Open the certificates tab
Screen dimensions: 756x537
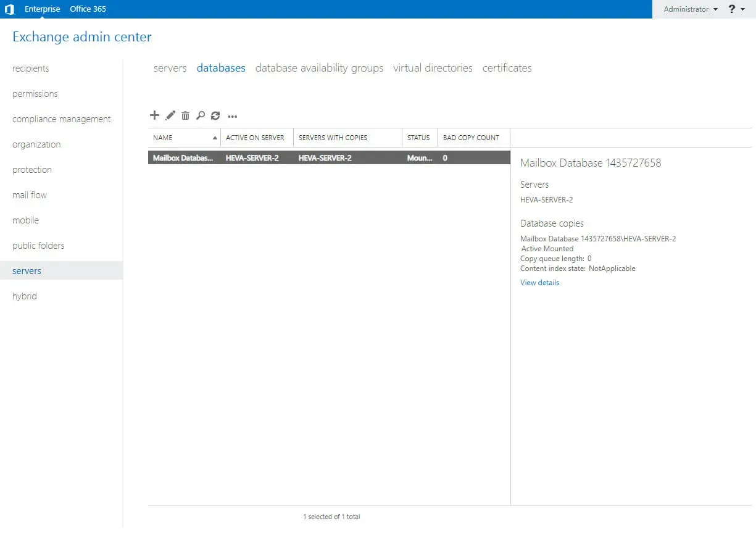tap(507, 68)
